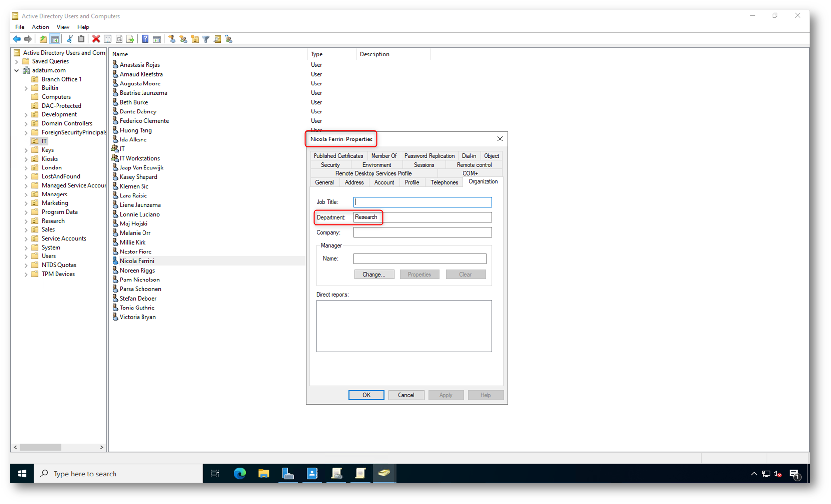The image size is (831, 504).
Task: Click the Filter funnel toolbar icon
Action: click(x=206, y=39)
